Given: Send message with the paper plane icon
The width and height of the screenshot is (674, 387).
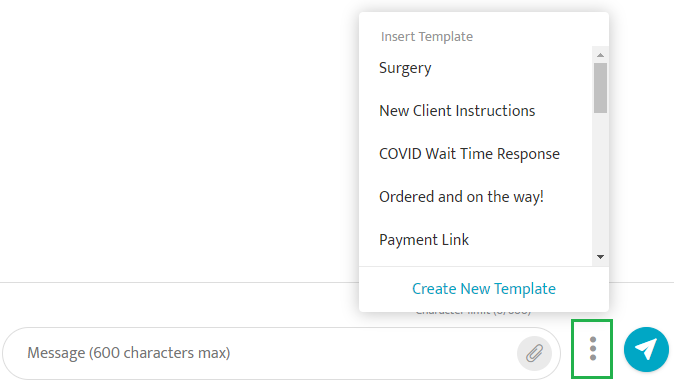Looking at the screenshot, I should click(x=646, y=349).
